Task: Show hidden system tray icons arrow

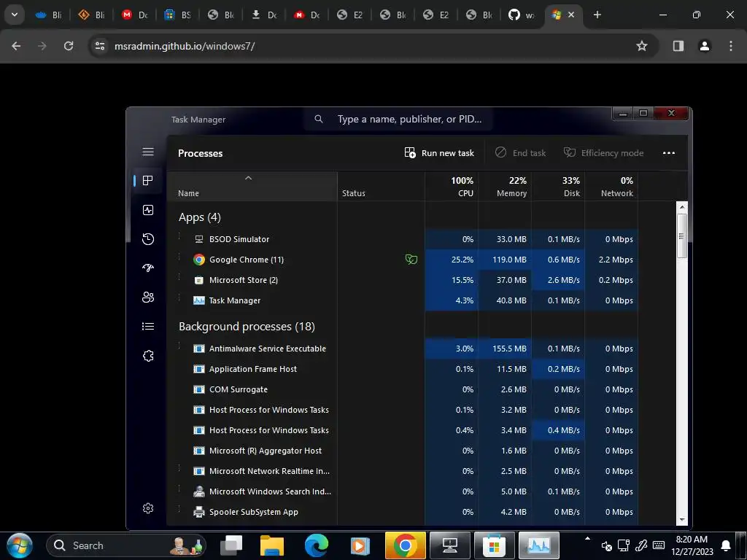Action: click(x=587, y=539)
